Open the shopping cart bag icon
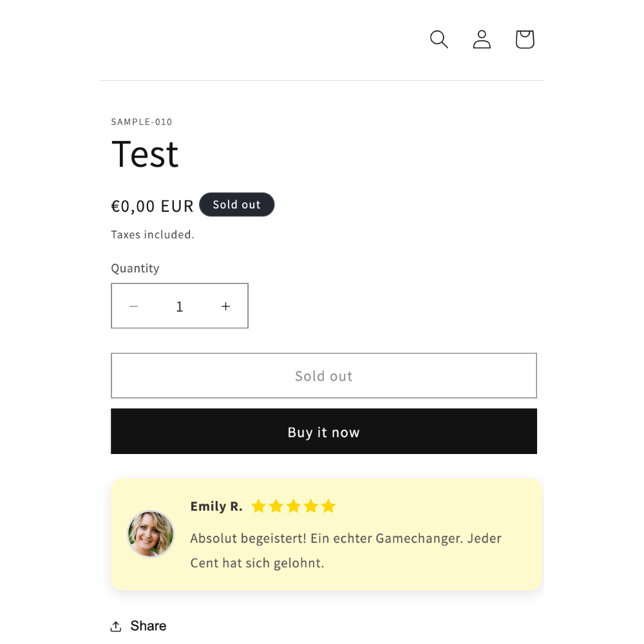Screen dimensions: 644x644 click(x=524, y=39)
